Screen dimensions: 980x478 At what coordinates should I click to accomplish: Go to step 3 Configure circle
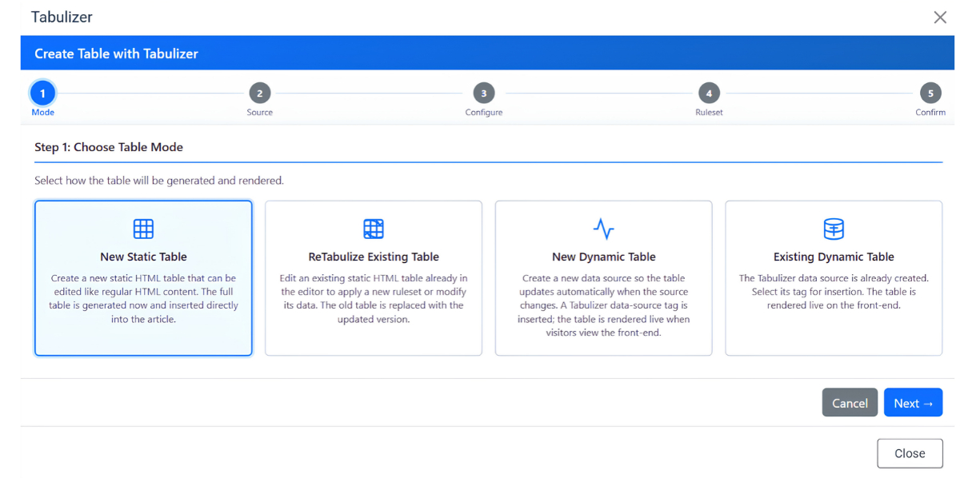click(x=483, y=94)
